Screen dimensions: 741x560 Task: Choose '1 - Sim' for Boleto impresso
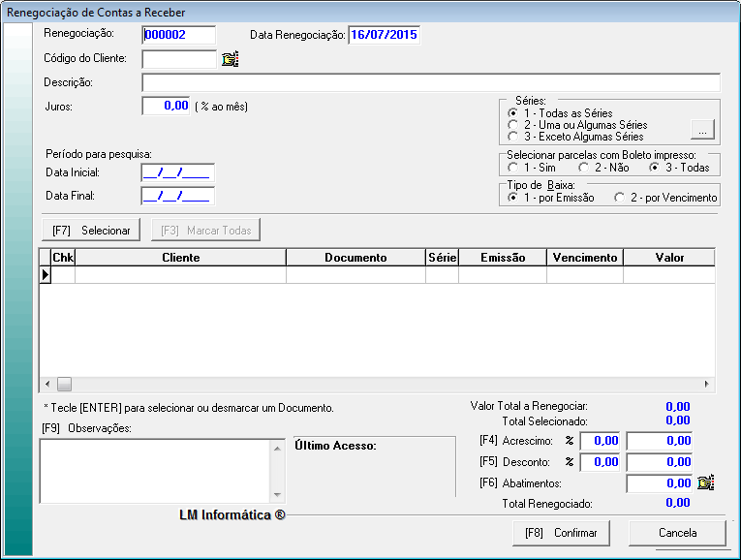512,168
